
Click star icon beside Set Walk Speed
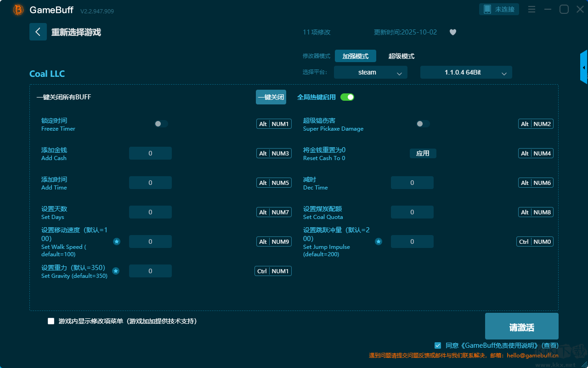click(x=117, y=241)
